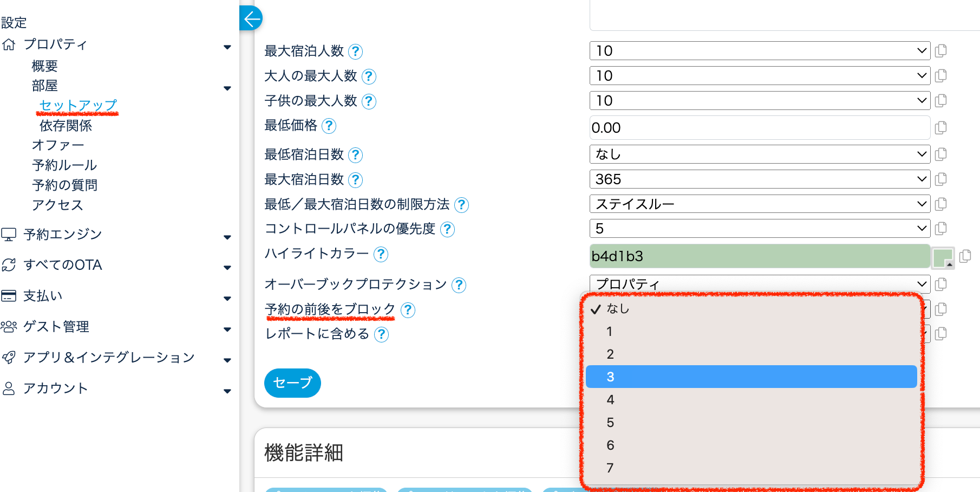Click the セーブ button
The height and width of the screenshot is (492, 980).
tap(292, 383)
